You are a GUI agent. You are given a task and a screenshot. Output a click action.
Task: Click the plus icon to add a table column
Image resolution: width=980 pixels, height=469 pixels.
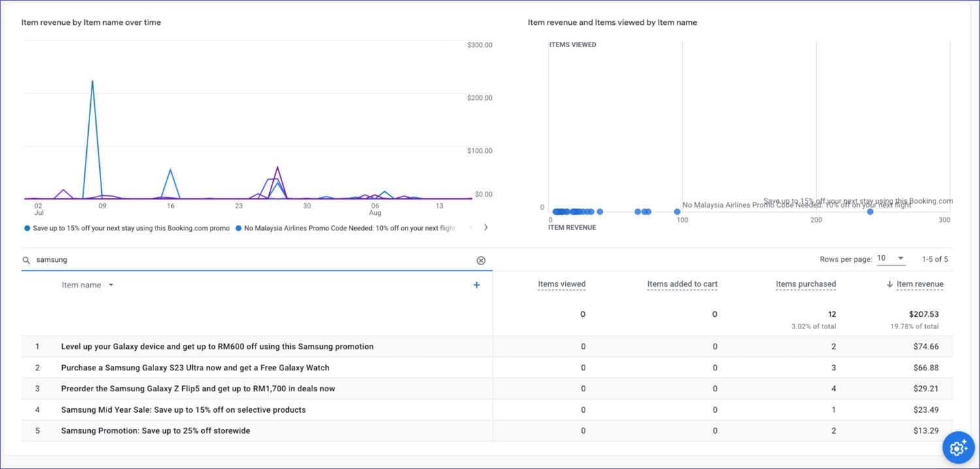[x=476, y=285]
